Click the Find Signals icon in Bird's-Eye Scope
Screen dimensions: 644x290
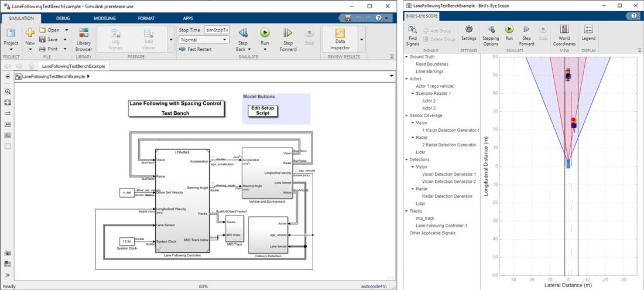click(x=412, y=29)
